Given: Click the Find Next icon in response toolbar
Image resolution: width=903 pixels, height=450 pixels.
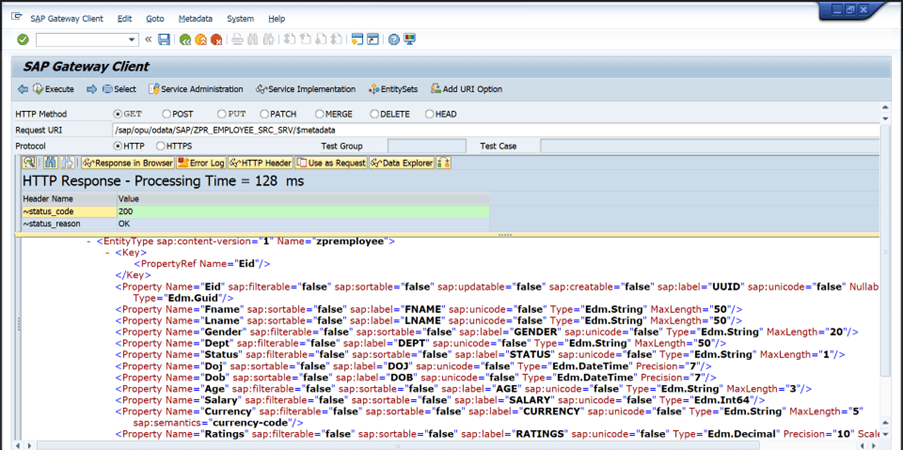Looking at the screenshot, I should point(67,163).
